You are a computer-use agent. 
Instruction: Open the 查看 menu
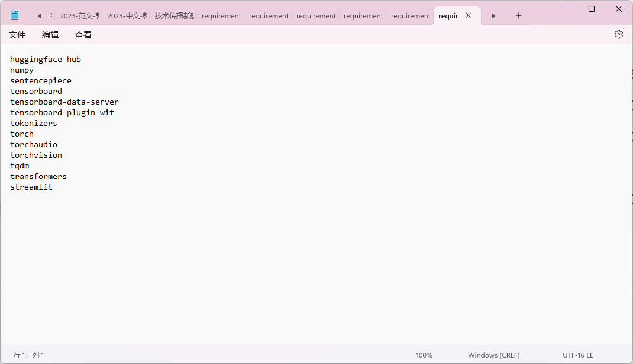(83, 35)
